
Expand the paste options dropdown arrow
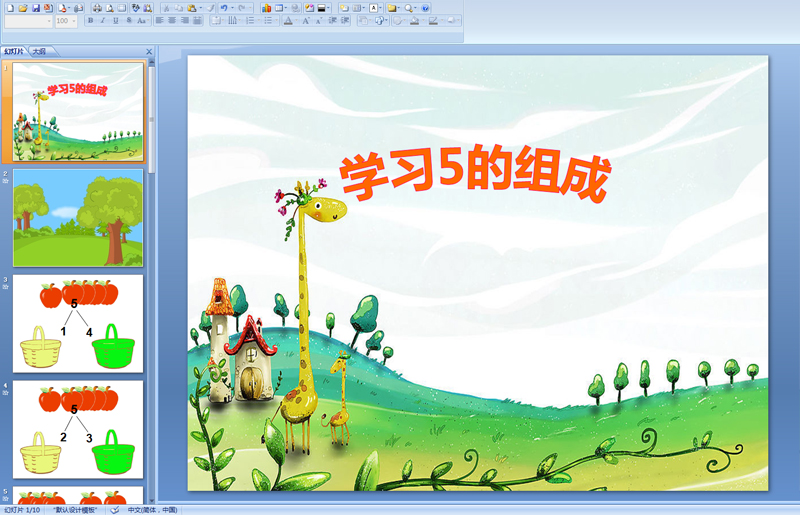tap(201, 8)
